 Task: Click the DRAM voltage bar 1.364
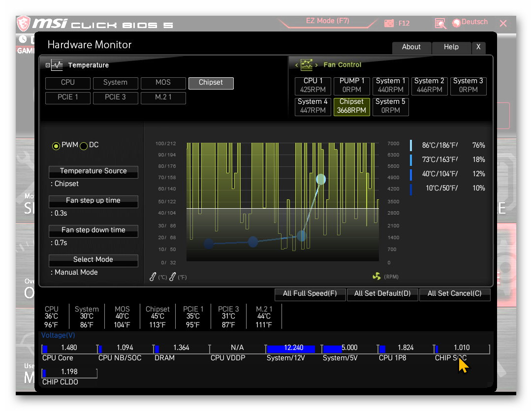(181, 348)
